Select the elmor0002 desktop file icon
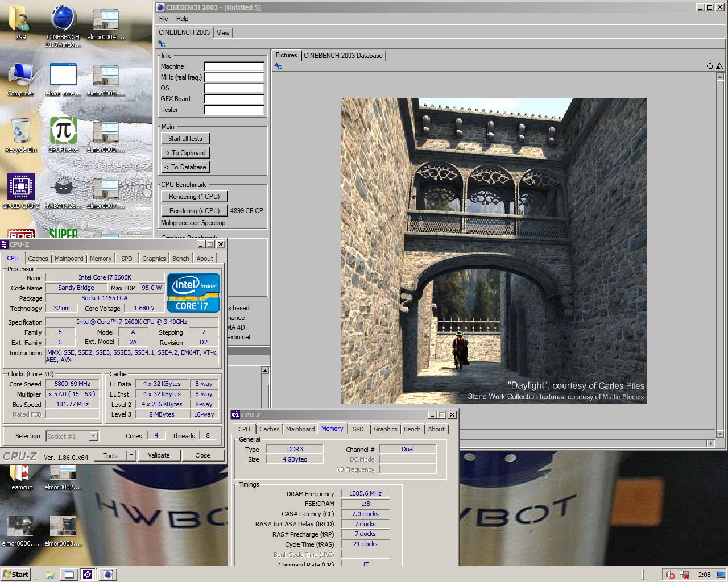This screenshot has width=728, height=582. pyautogui.click(x=63, y=477)
